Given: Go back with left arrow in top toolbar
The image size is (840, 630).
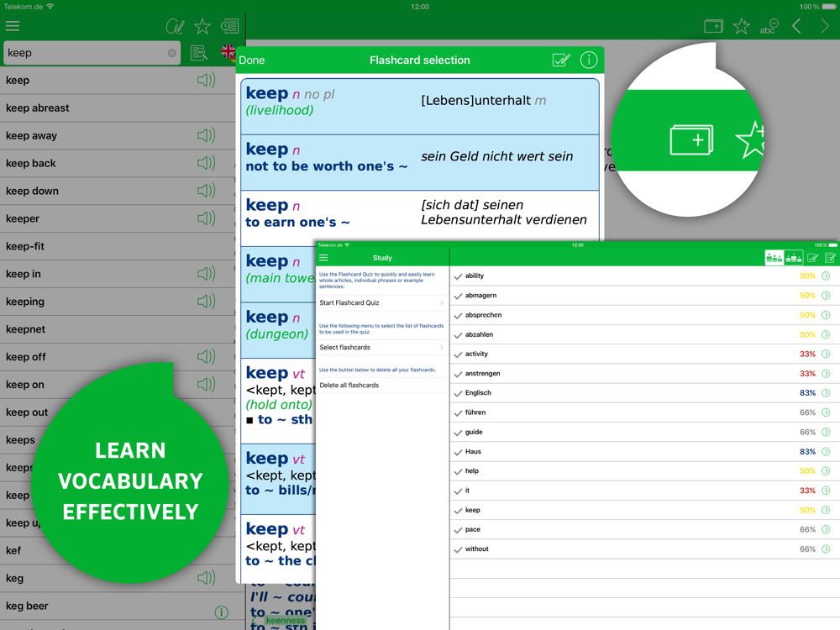Looking at the screenshot, I should tap(796, 26).
